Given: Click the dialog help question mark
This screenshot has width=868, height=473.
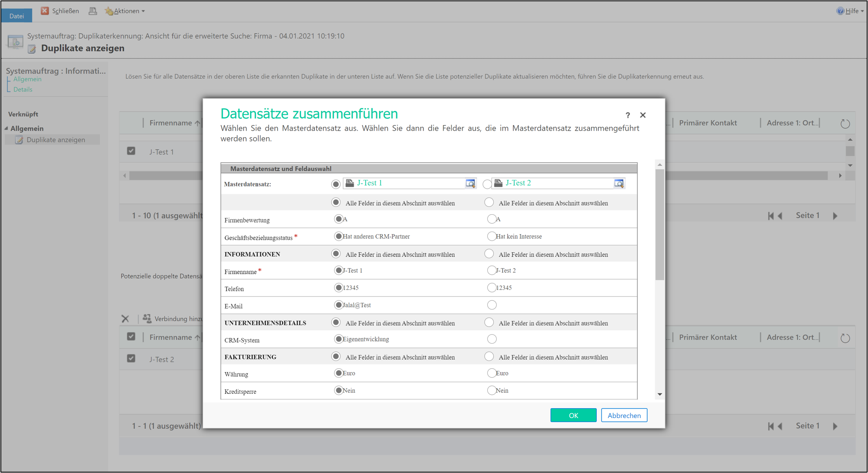Looking at the screenshot, I should pyautogui.click(x=627, y=115).
